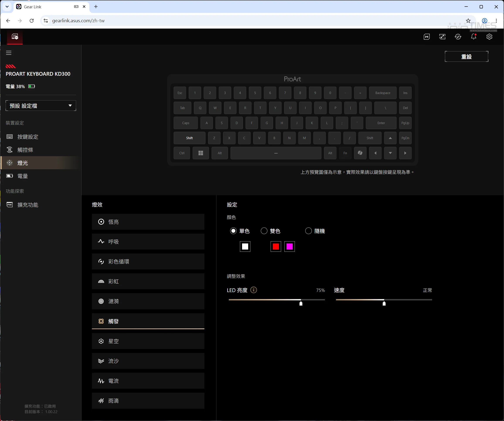Choose the 電流 lighting effect
This screenshot has width=504, height=421.
148,381
